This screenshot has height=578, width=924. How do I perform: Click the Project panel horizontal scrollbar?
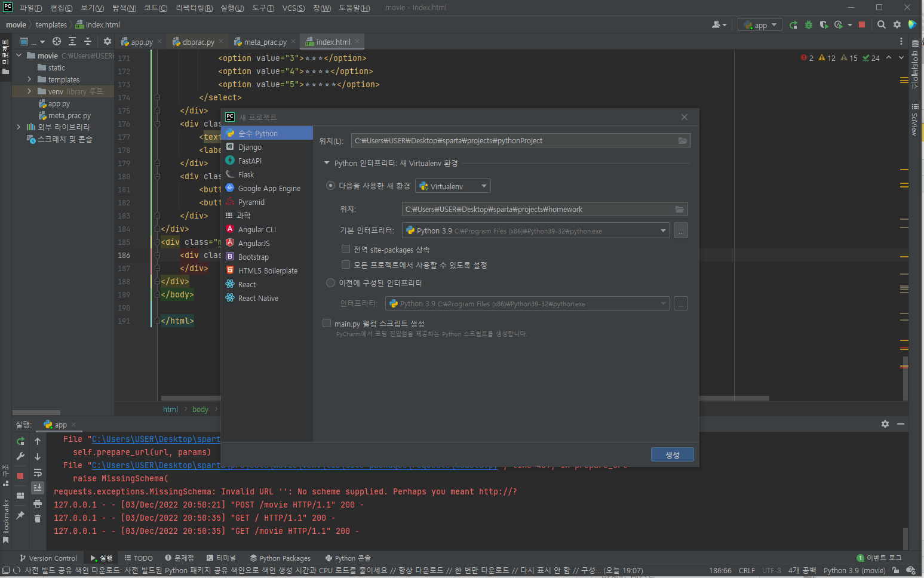pyautogui.click(x=36, y=413)
